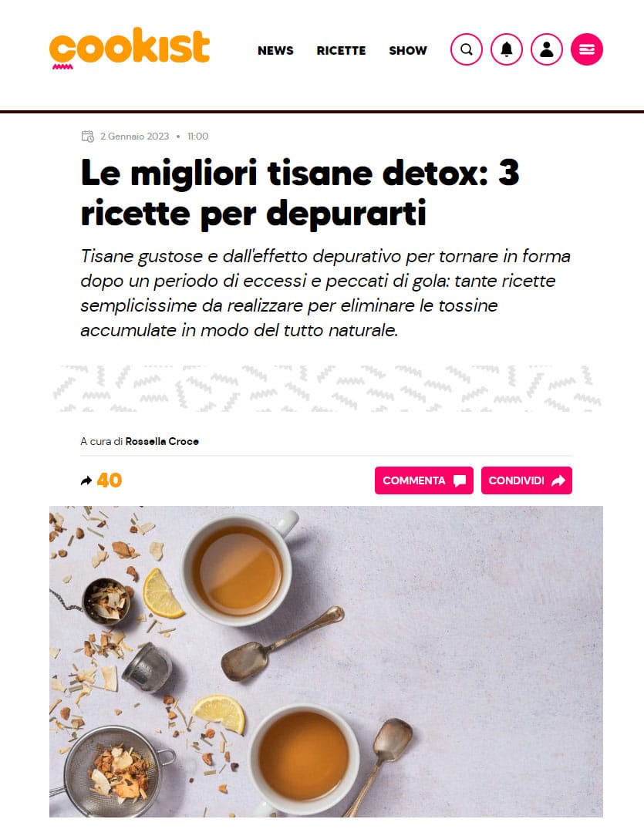The width and height of the screenshot is (644, 836).
Task: Open the search magnifier icon
Action: coord(467,49)
